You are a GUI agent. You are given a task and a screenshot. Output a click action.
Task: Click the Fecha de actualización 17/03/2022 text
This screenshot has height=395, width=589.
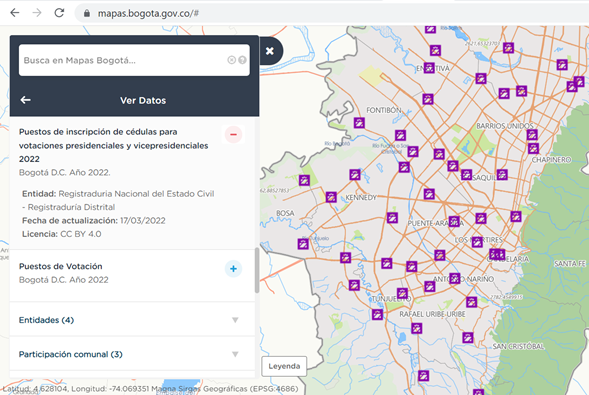pos(94,220)
